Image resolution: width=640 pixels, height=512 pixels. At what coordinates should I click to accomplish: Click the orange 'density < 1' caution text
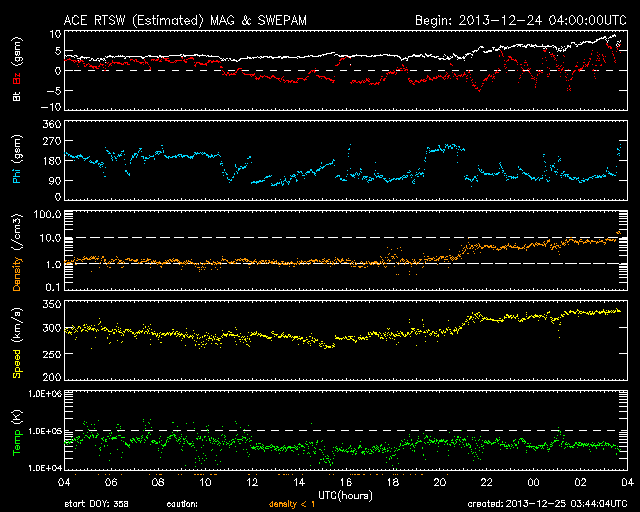[x=292, y=504]
